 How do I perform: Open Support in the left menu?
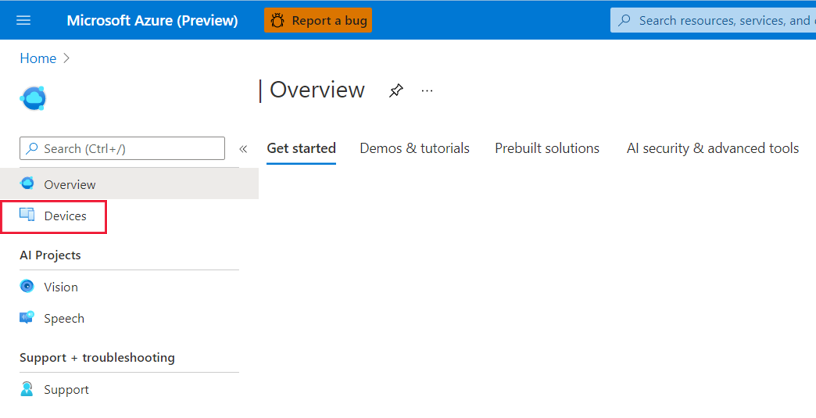pos(66,389)
